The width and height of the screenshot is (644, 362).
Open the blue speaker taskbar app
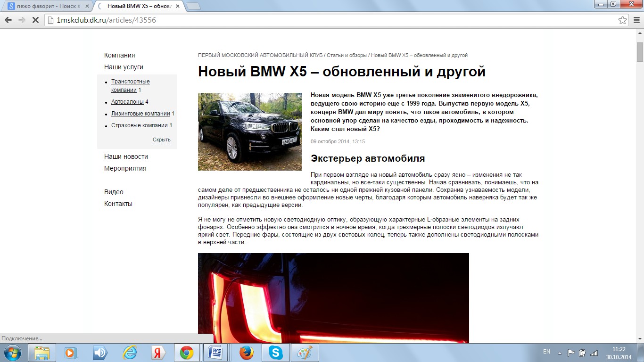(99, 353)
